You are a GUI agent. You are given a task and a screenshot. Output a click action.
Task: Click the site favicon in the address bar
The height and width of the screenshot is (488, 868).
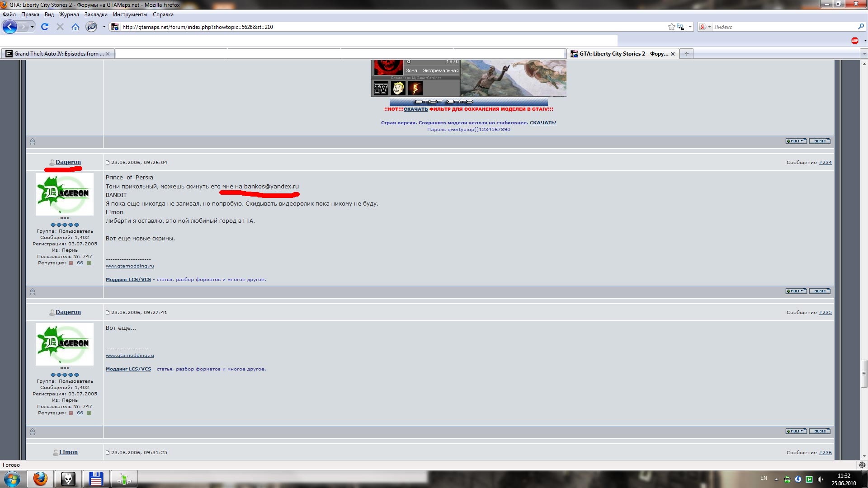pyautogui.click(x=115, y=27)
